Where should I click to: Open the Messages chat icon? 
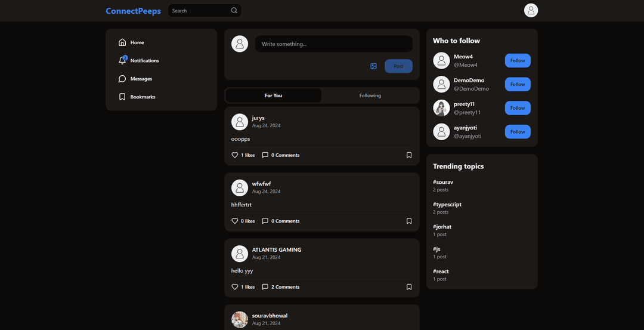pyautogui.click(x=122, y=79)
